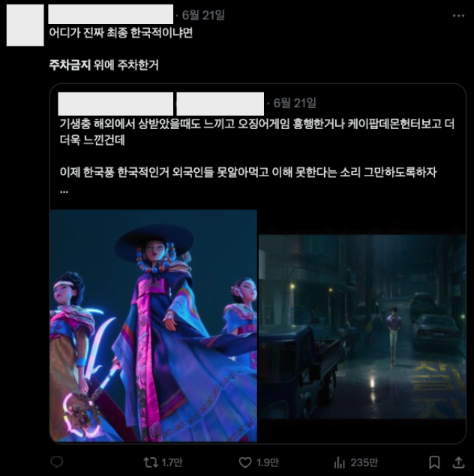
Task: Open the rainy alley street image
Action: [362, 327]
